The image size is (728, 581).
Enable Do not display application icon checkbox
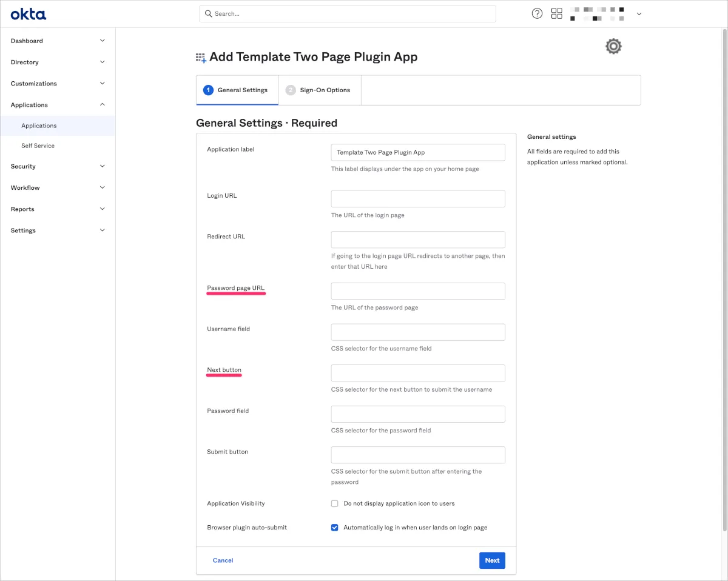tap(334, 503)
